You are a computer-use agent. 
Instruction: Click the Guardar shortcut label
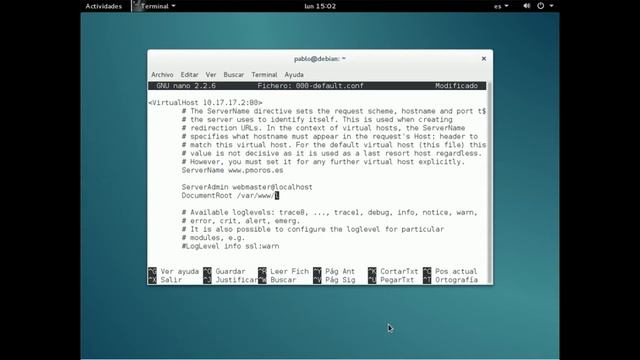tap(230, 271)
